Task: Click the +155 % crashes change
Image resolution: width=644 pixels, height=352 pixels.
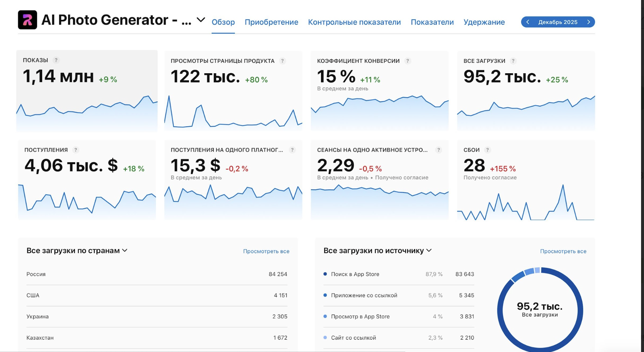Action: pos(503,169)
